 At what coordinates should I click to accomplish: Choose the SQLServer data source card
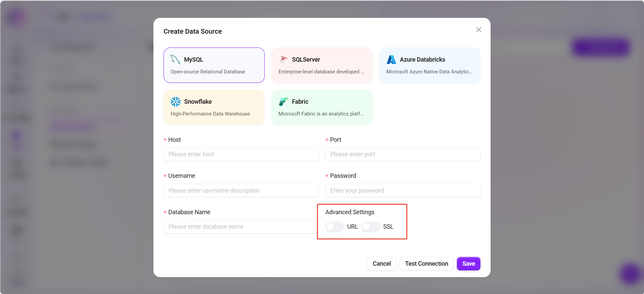click(322, 65)
